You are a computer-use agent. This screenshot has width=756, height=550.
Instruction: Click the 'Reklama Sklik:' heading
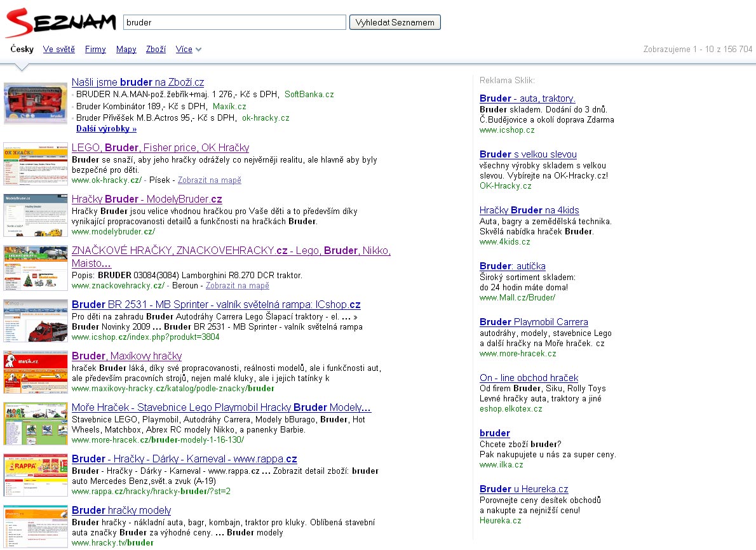(507, 81)
